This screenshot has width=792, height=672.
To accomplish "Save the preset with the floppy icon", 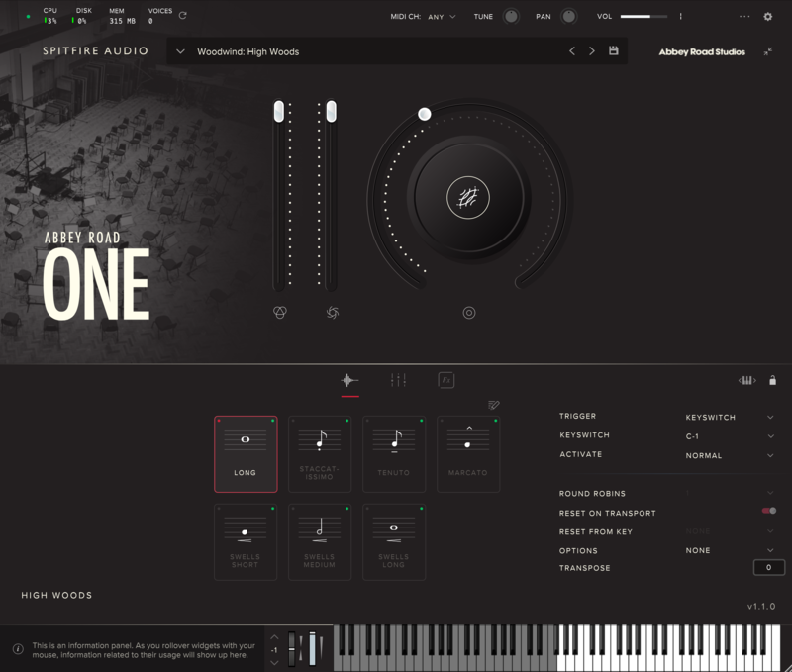I will 613,50.
